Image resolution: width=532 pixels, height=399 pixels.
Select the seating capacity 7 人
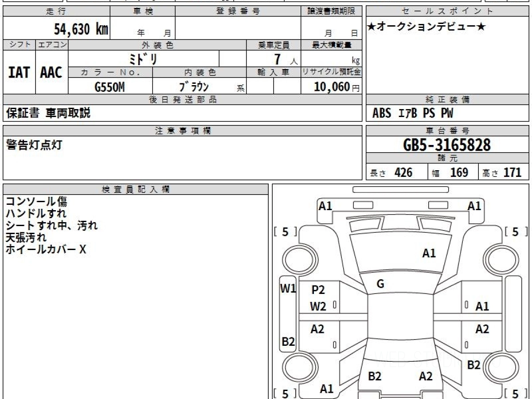pos(286,59)
